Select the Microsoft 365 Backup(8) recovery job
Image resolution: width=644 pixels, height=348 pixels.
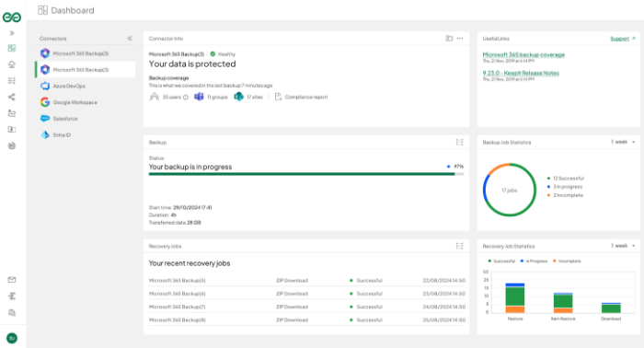click(x=306, y=320)
